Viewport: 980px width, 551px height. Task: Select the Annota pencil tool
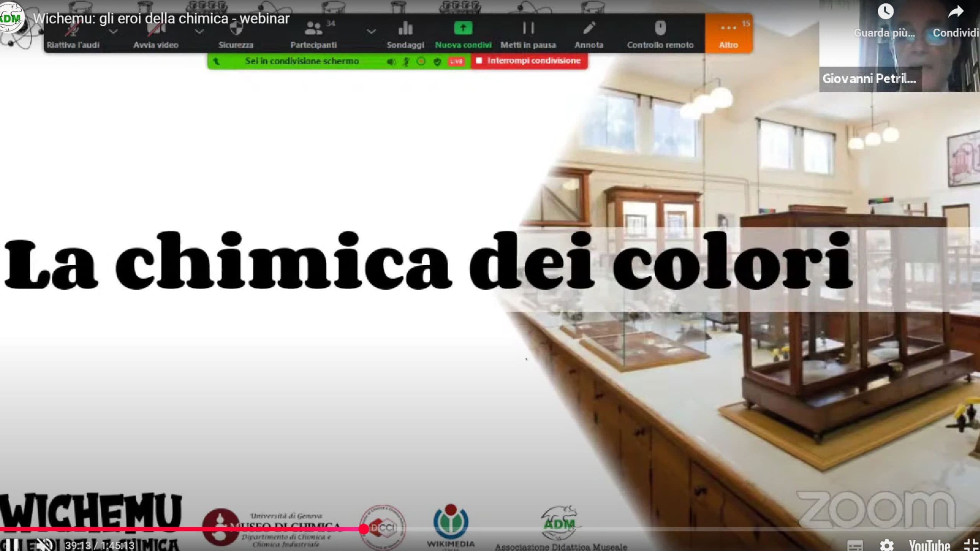(589, 35)
